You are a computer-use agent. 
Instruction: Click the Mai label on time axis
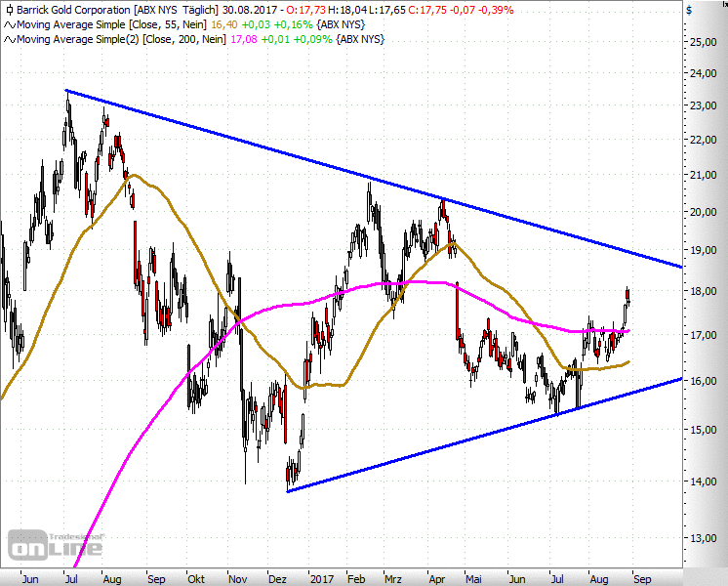[473, 579]
